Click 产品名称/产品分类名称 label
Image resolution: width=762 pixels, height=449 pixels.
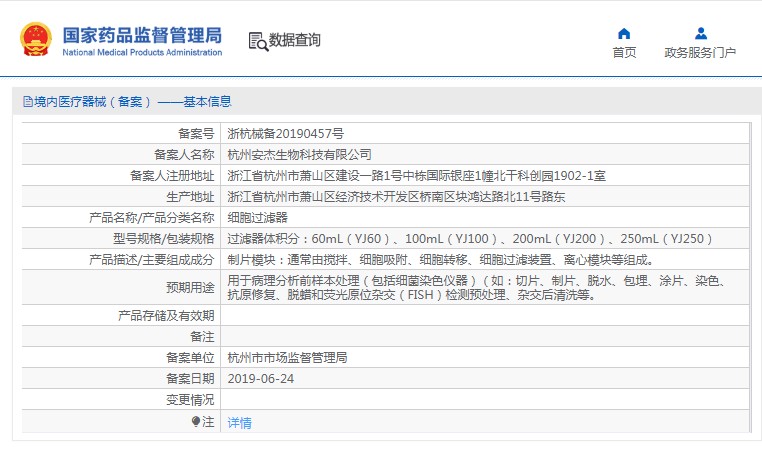(152, 218)
